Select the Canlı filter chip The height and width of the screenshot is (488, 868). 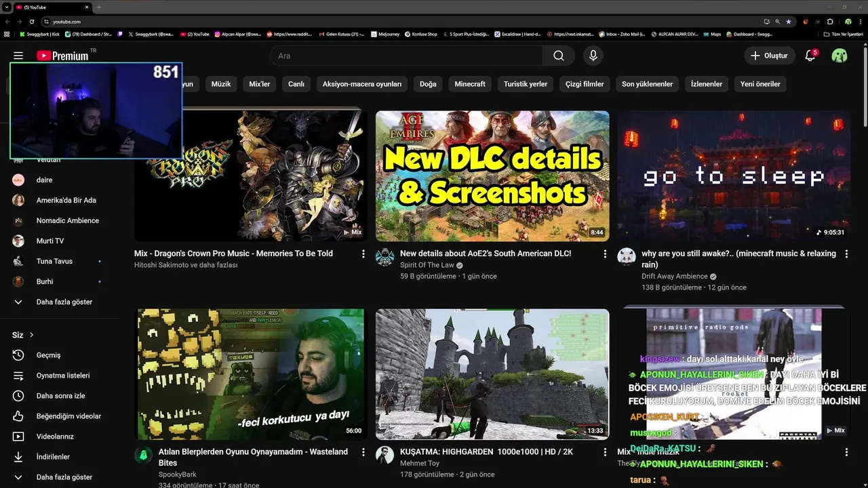pyautogui.click(x=296, y=84)
